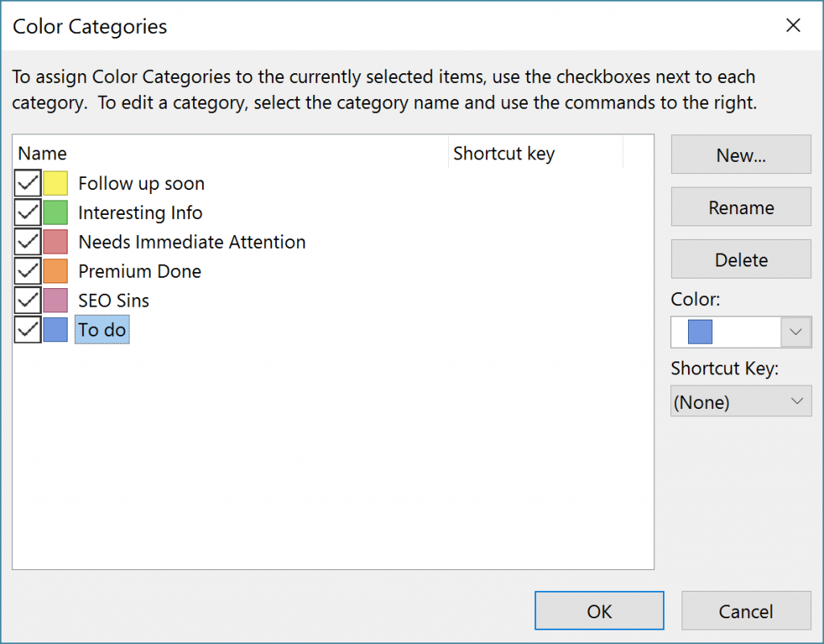Click the purple SEO Sins color square
This screenshot has height=644, width=824.
click(x=56, y=300)
